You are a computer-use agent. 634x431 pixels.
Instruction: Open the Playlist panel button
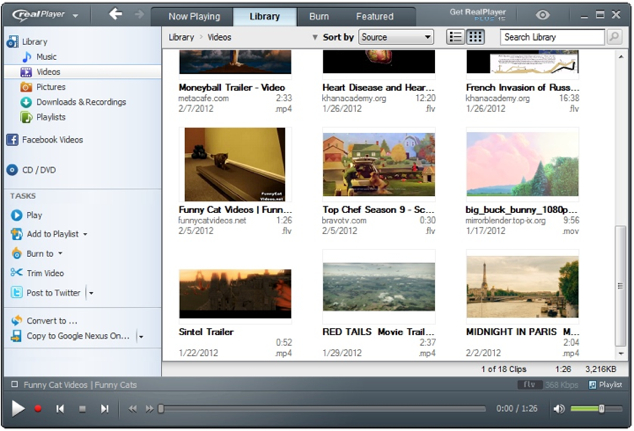pos(606,385)
